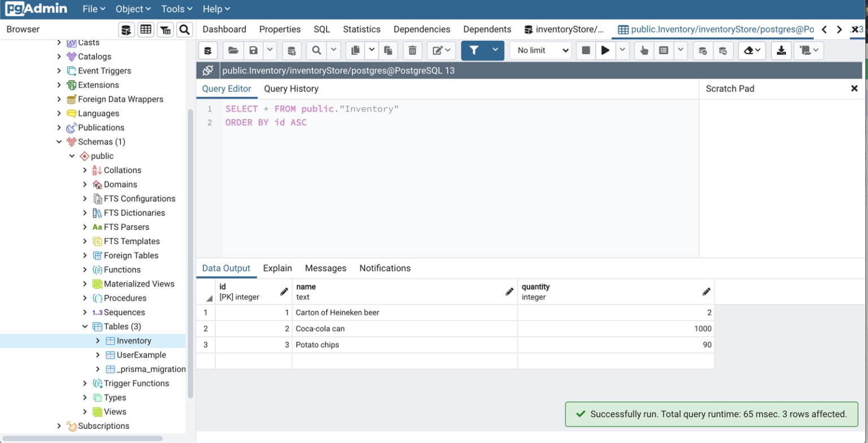
Task: Open the Execute options dropdown arrow
Action: point(622,50)
